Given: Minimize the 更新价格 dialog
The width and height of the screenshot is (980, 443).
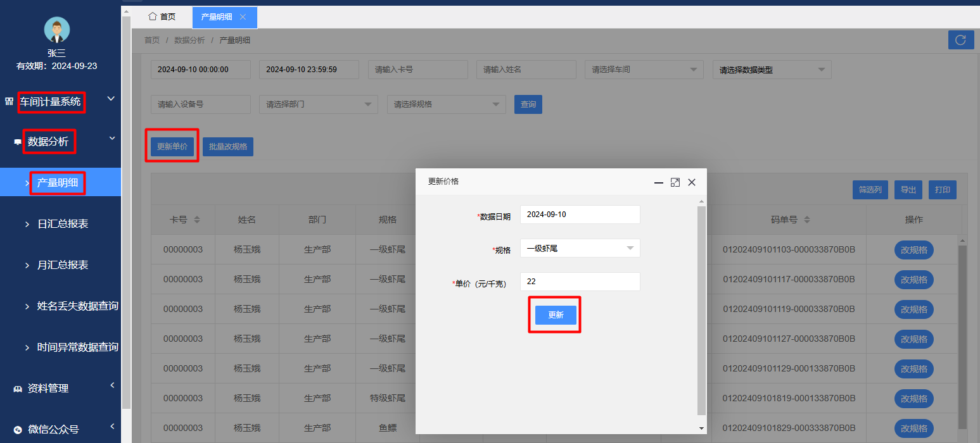Looking at the screenshot, I should point(659,182).
